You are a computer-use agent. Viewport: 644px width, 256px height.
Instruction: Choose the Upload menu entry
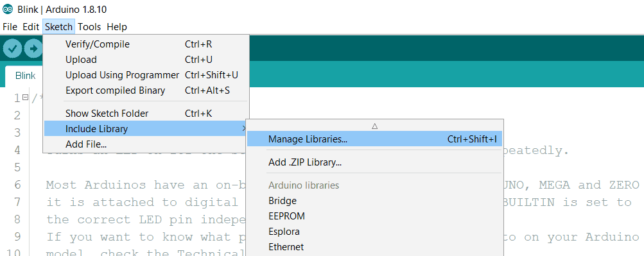click(146, 60)
